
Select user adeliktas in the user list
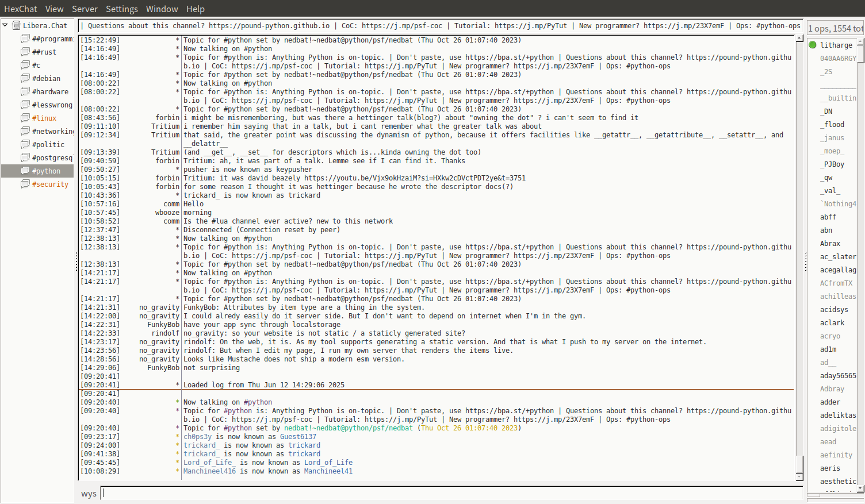click(x=838, y=415)
